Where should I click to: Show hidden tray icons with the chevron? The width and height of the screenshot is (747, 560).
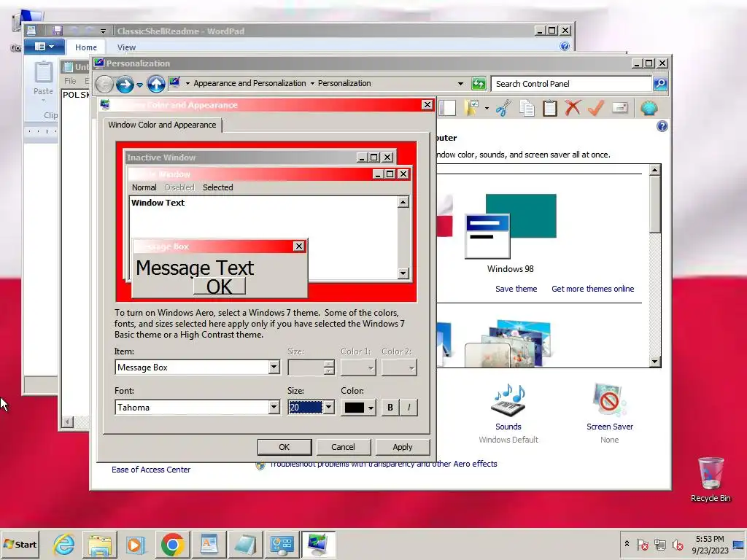click(x=627, y=544)
